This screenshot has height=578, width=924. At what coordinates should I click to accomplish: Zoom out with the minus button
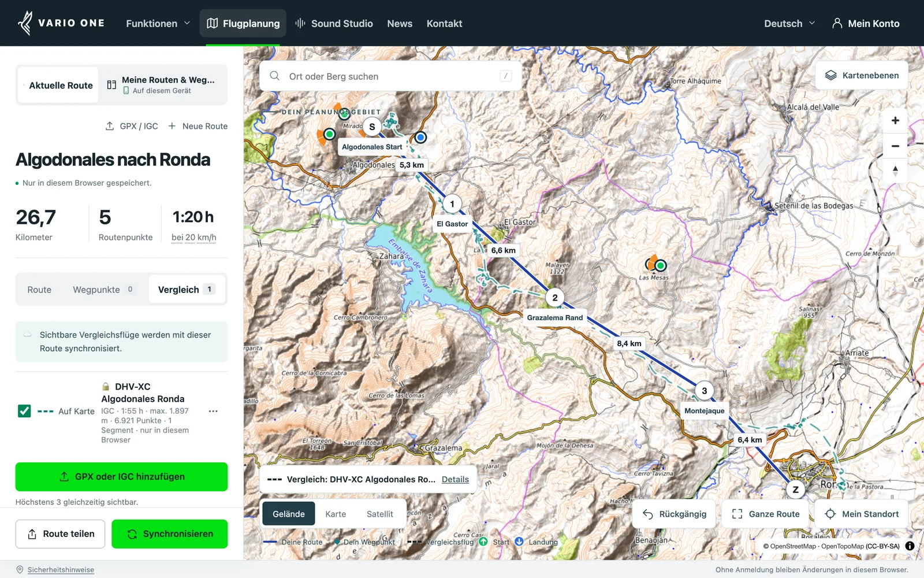tap(895, 146)
